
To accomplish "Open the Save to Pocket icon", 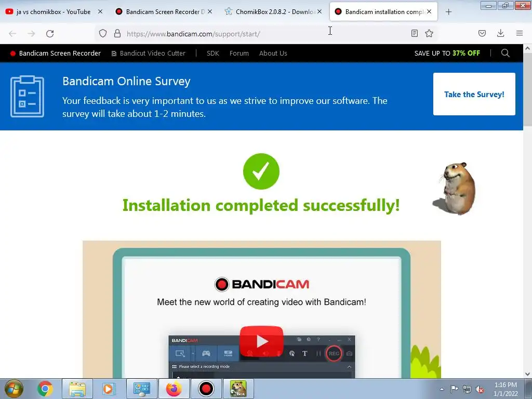I will pos(482,33).
